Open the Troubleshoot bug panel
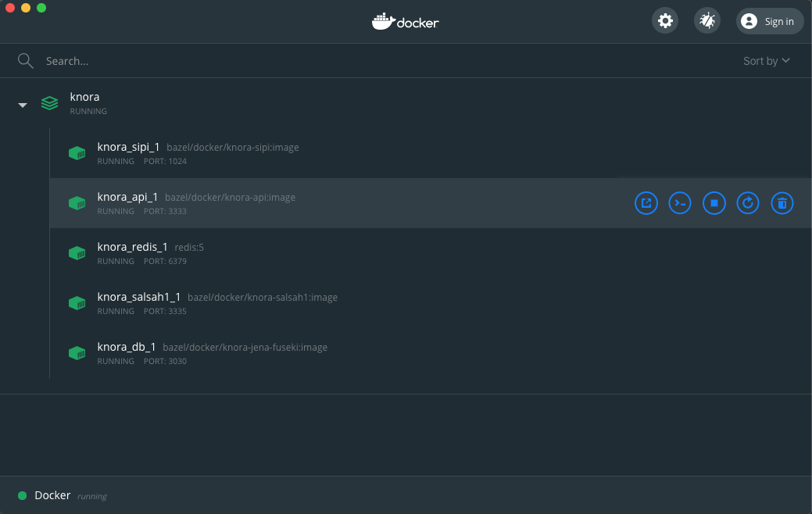 tap(706, 20)
